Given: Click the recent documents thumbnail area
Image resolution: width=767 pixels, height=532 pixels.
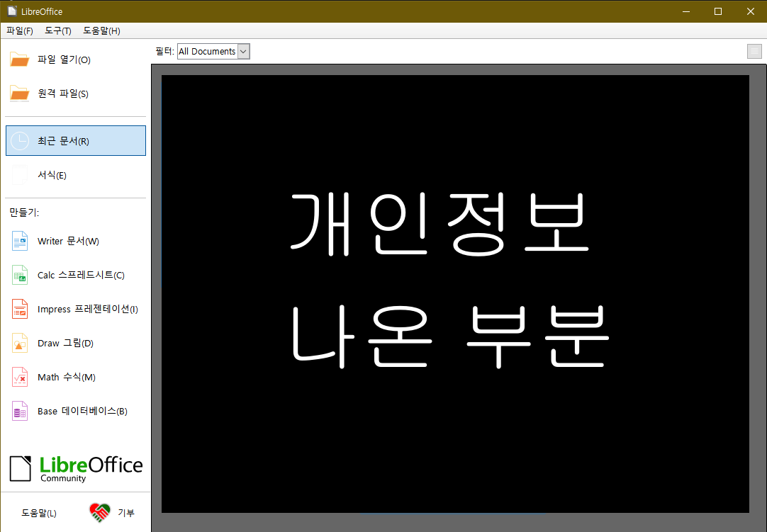Looking at the screenshot, I should tap(455, 294).
